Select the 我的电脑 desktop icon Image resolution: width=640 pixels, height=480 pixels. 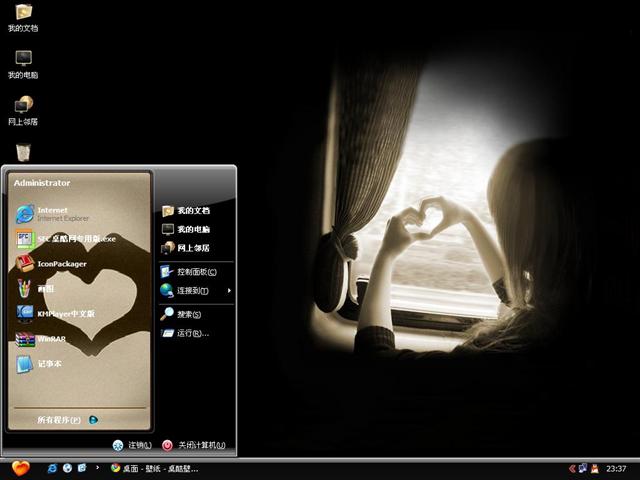coord(23,64)
